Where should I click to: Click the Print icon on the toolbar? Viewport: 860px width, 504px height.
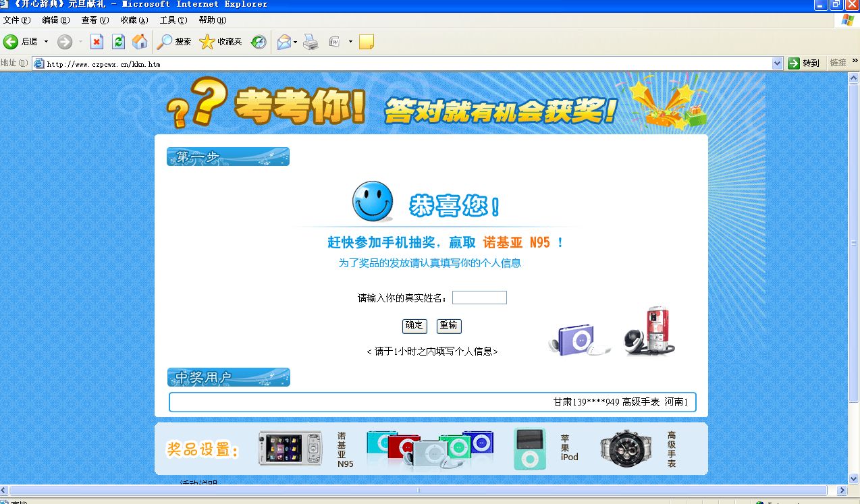coord(309,41)
